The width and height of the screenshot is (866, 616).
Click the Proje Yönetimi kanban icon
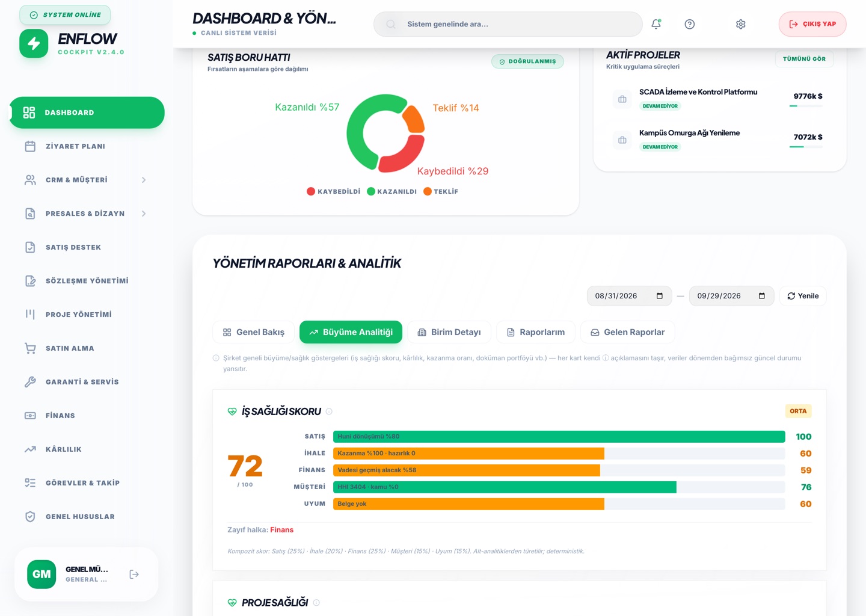(x=30, y=315)
